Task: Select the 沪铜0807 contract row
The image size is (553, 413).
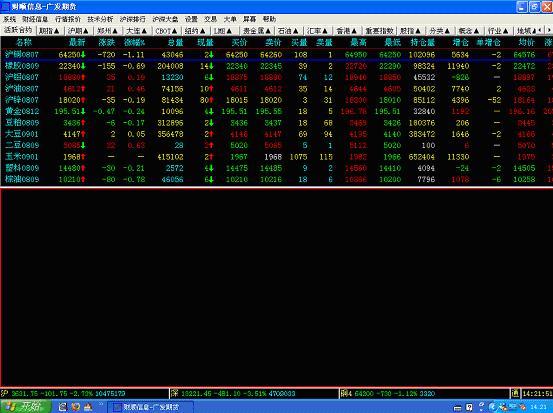Action: [276, 55]
